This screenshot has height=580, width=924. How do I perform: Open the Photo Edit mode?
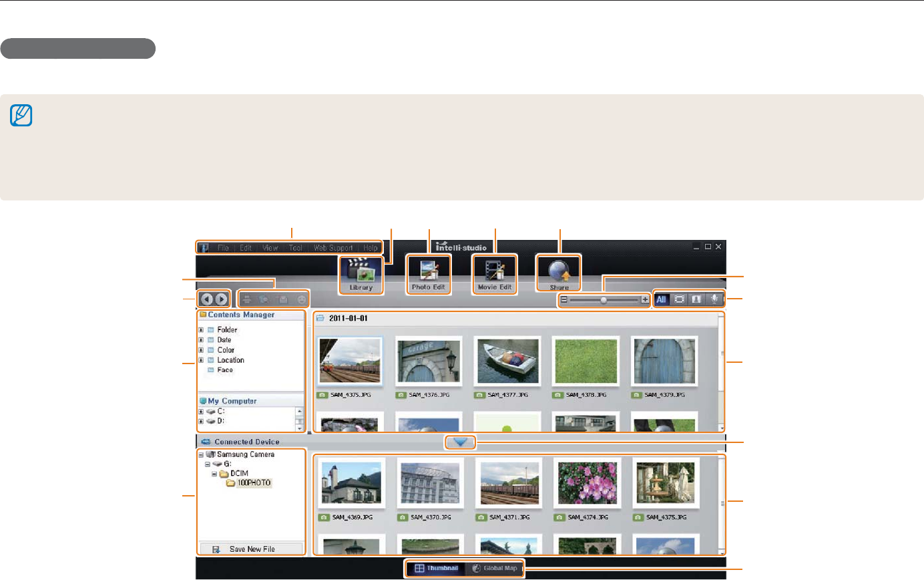pos(428,275)
